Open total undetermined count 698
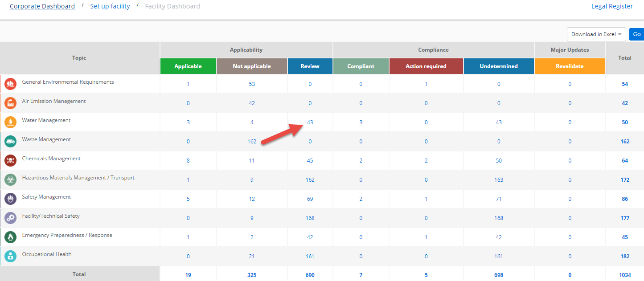Viewport: 644px width, 281px height. point(499,275)
